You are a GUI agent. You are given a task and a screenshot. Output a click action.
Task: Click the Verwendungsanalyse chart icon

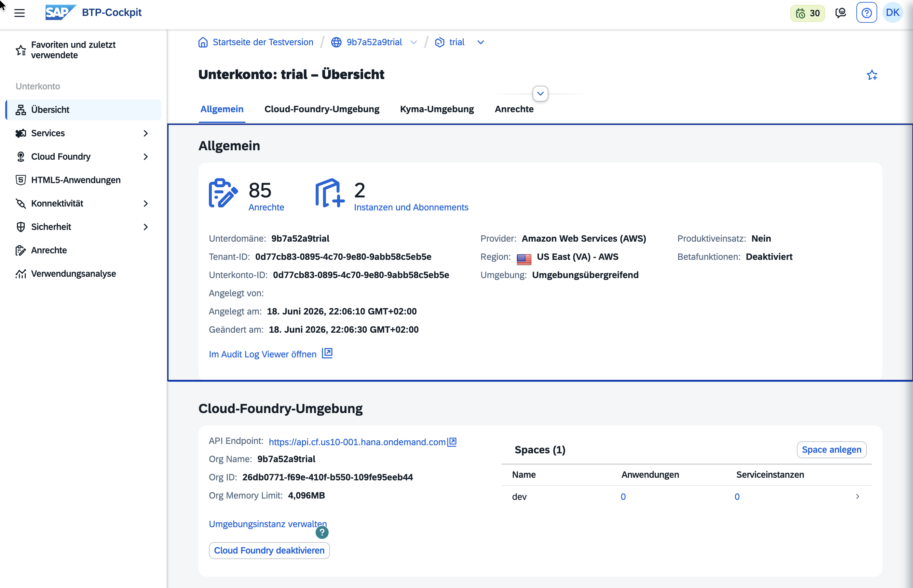(20, 274)
